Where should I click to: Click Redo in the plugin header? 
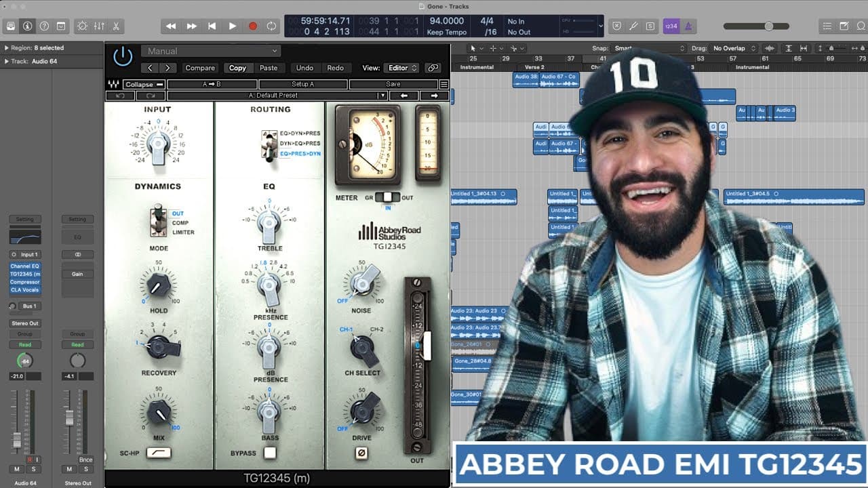pyautogui.click(x=336, y=68)
